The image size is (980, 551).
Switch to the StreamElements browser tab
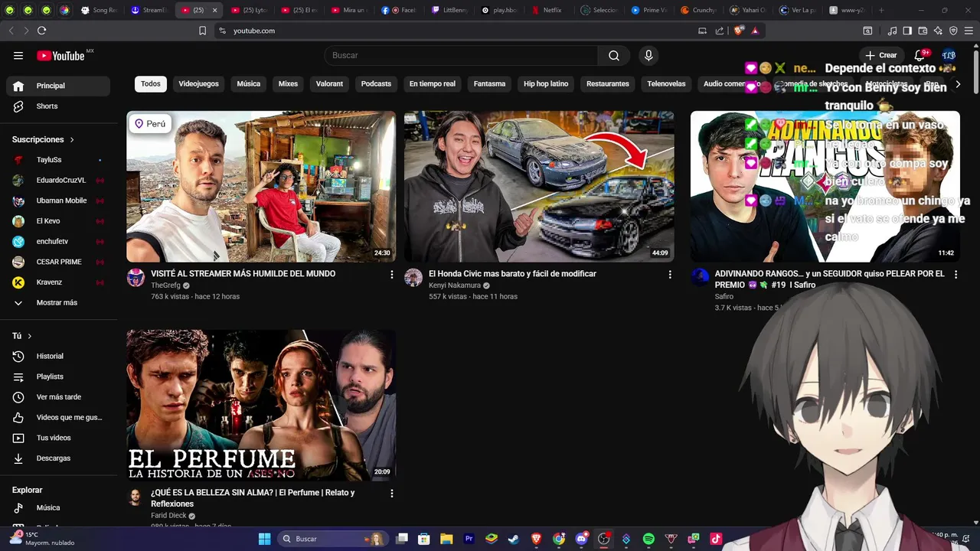click(149, 10)
